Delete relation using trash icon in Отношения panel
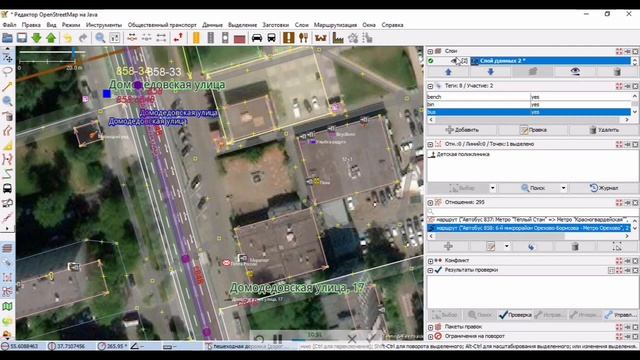 tap(575, 247)
